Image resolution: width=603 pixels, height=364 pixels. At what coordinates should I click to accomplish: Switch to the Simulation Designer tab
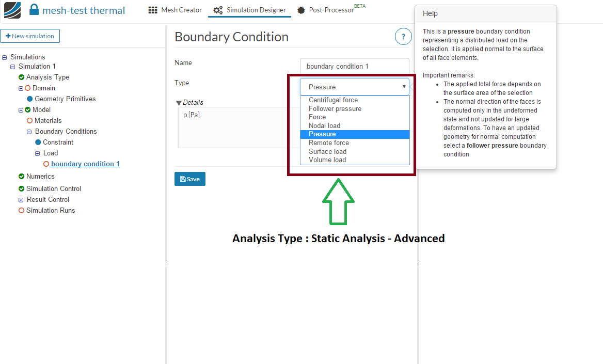coord(249,10)
